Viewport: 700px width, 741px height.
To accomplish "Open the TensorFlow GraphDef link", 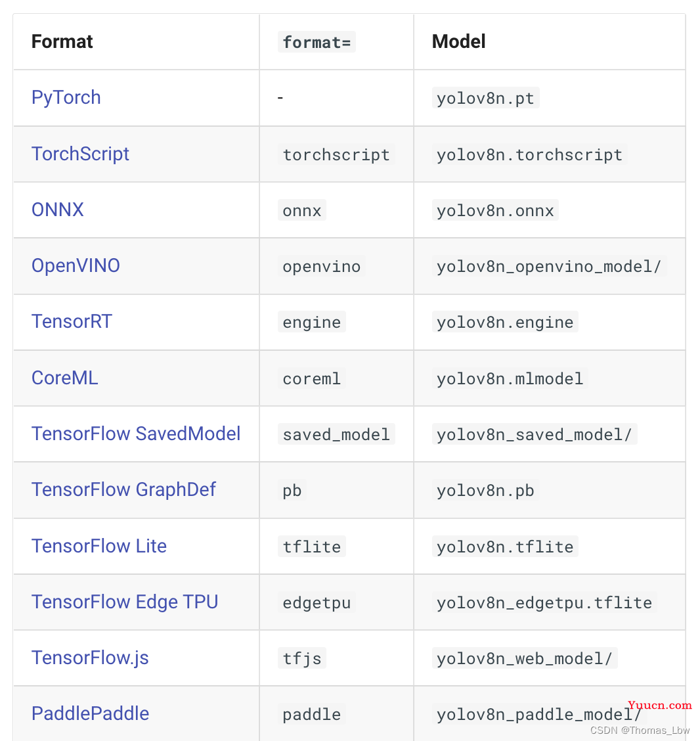I will tap(123, 489).
